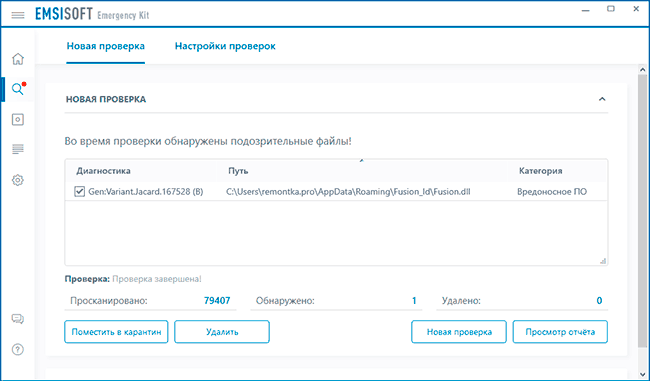Image resolution: width=650 pixels, height=381 pixels.
Task: Open the Scan magnifier sidebar icon
Action: tap(17, 89)
